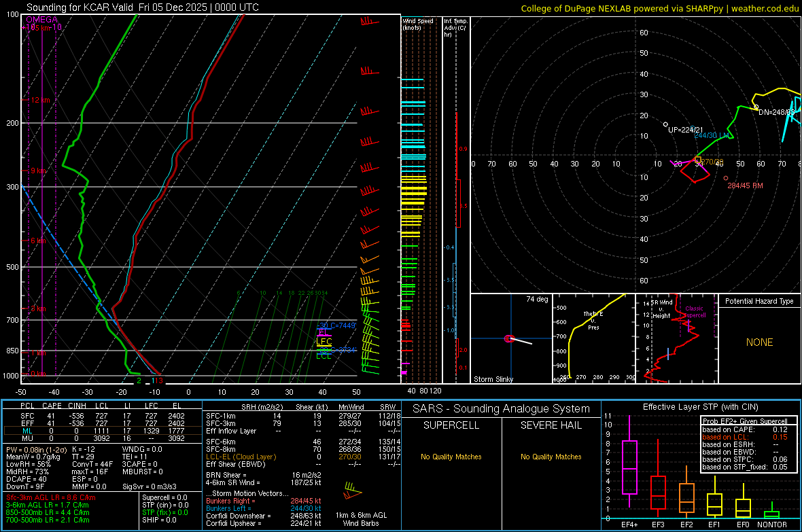This screenshot has width=802, height=532.
Task: Click the weather.cod.edu credit text
Action: pos(765,8)
